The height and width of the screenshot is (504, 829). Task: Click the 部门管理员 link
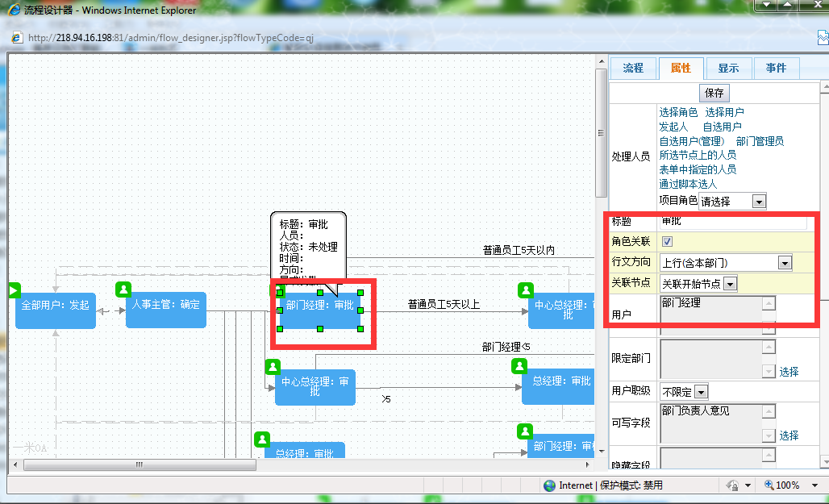tap(760, 141)
